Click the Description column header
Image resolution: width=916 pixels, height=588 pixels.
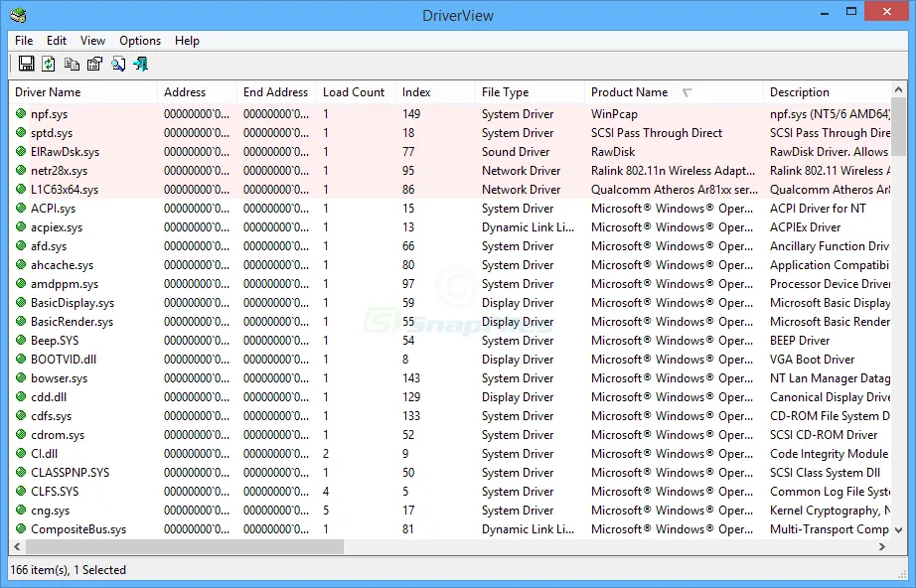[x=828, y=92]
